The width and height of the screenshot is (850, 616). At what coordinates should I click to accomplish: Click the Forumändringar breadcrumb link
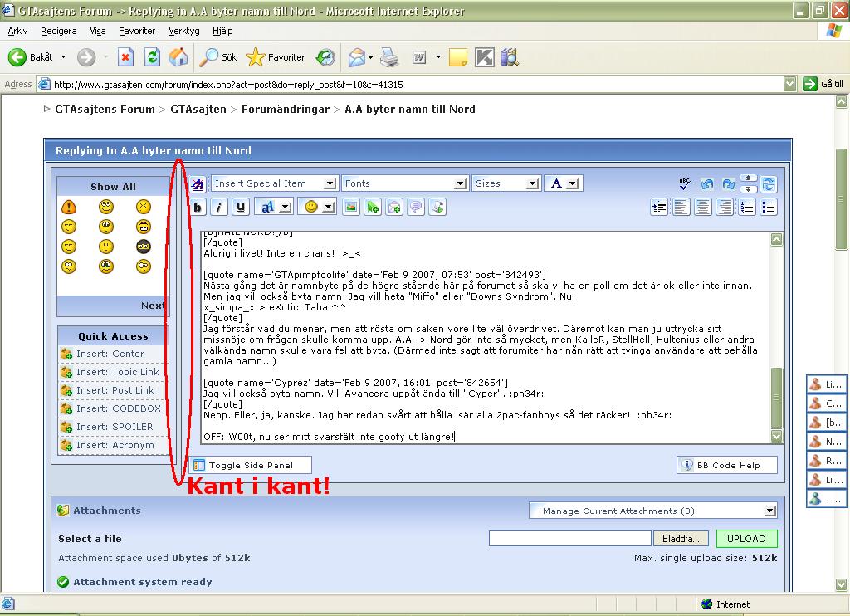pos(286,109)
